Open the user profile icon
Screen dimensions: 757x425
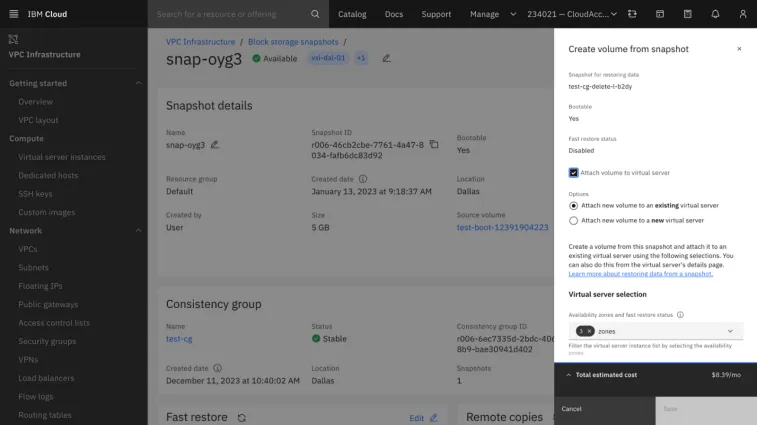tap(742, 14)
